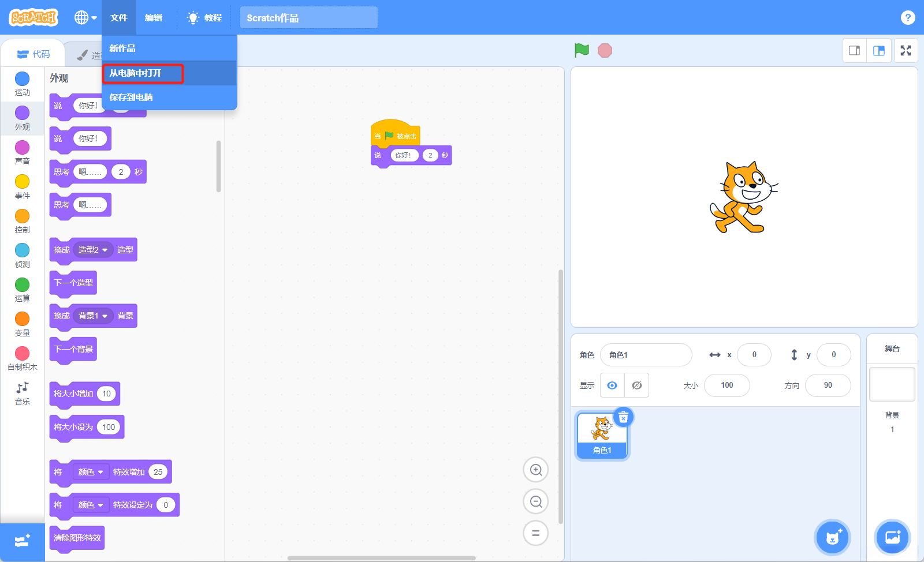The width and height of the screenshot is (924, 562).
Task: Click the cat sprite on the stage
Action: (x=744, y=197)
